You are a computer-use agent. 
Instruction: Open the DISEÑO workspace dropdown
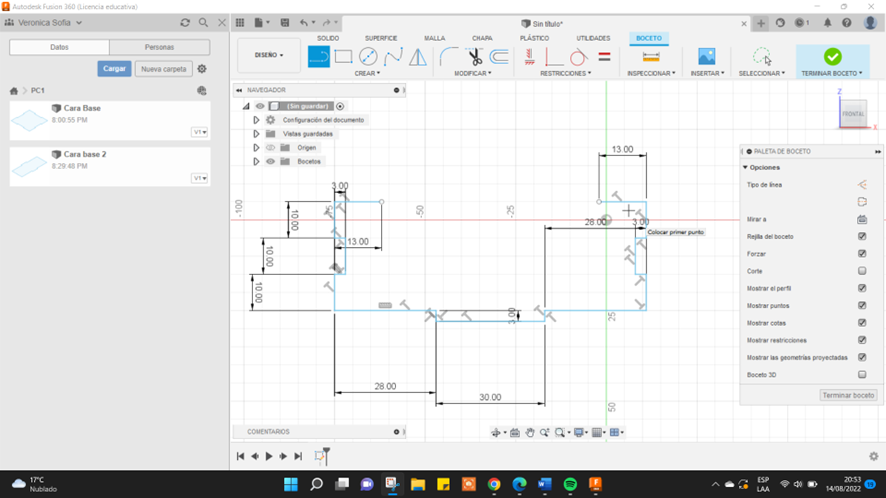point(269,55)
